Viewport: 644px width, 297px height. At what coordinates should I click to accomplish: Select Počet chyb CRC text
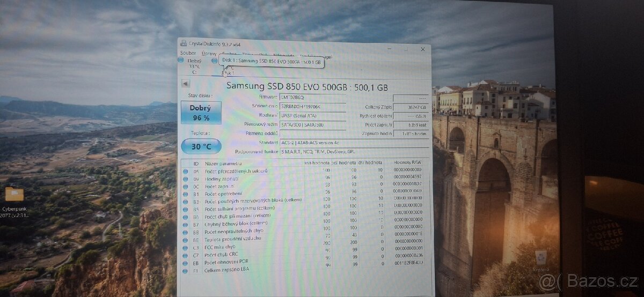(x=222, y=254)
